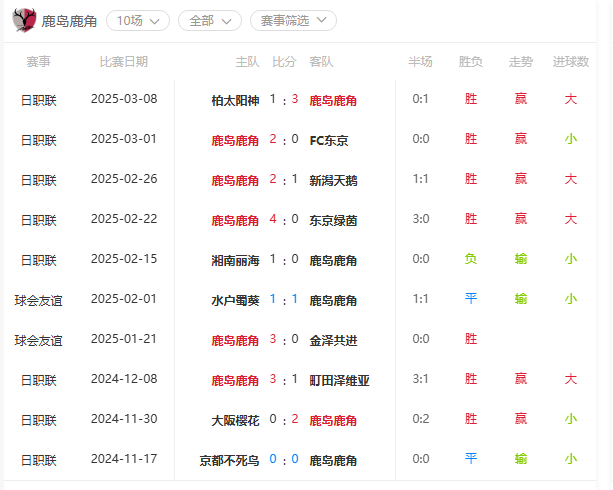This screenshot has height=490, width=613.
Task: Click the date 2025-01-21
Action: tap(124, 339)
